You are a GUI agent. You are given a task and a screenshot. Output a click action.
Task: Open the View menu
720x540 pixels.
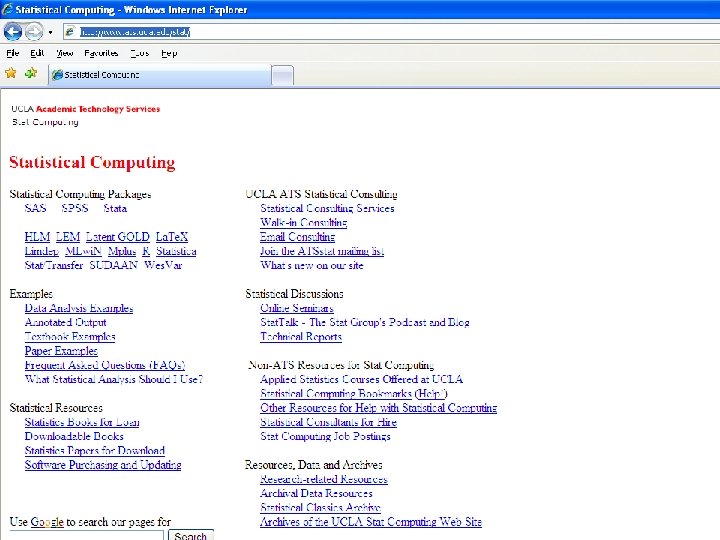(65, 53)
